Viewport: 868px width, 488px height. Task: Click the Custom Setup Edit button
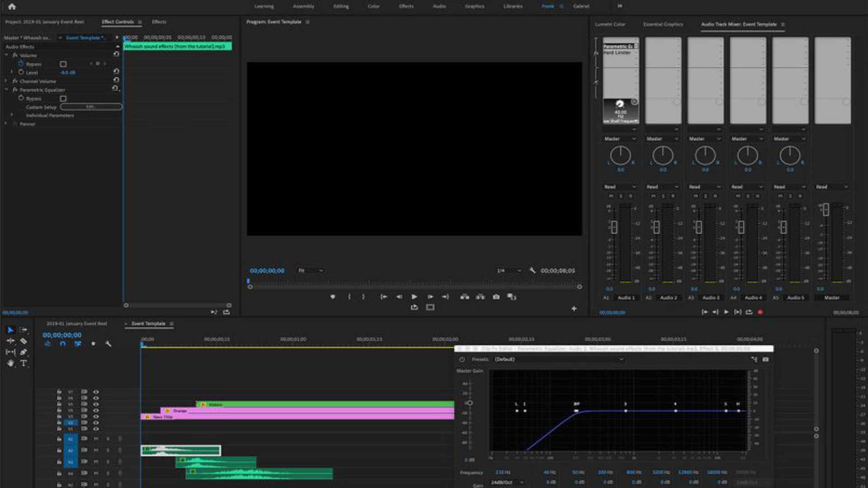[x=91, y=107]
